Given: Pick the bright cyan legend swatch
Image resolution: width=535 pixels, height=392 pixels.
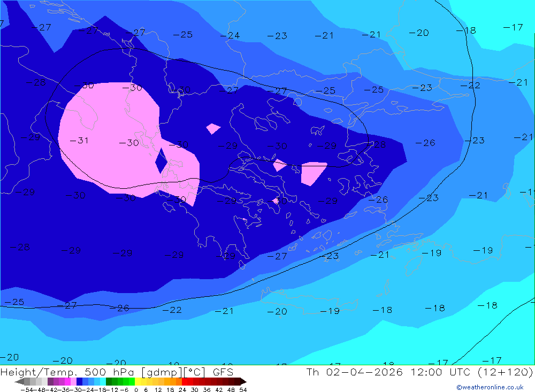Looking at the screenshot, I should pos(103,382).
